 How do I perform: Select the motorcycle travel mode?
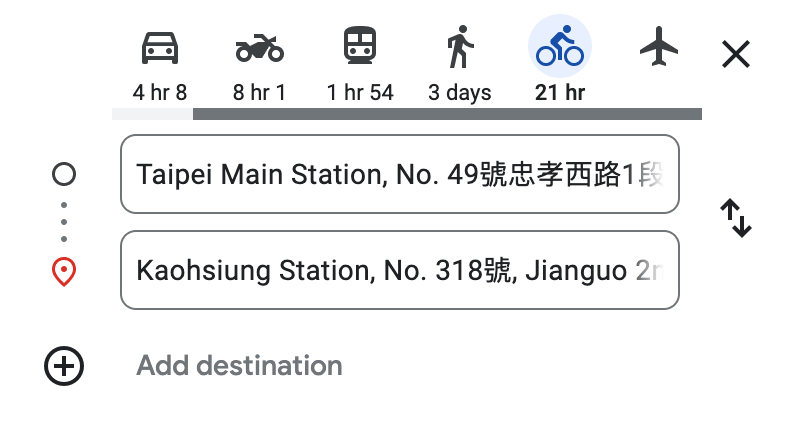pyautogui.click(x=260, y=48)
